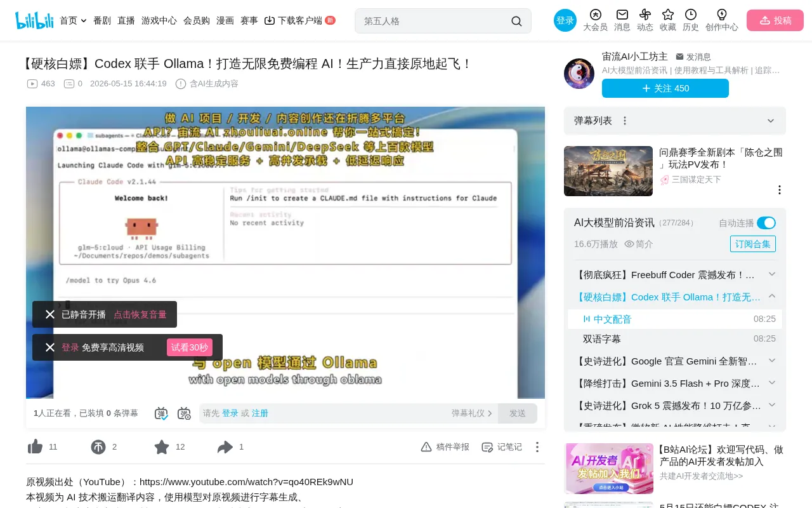812x508 pixels.
Task: Favorite the video with star icon
Action: tap(162, 447)
